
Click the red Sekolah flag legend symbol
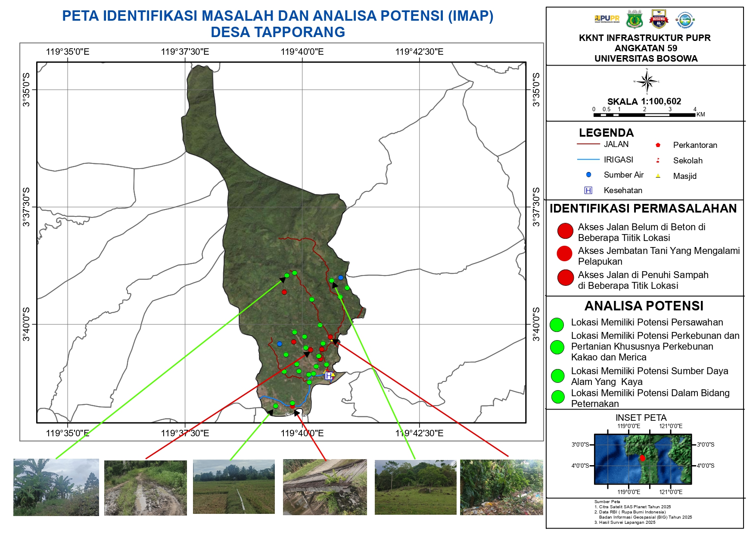click(658, 160)
